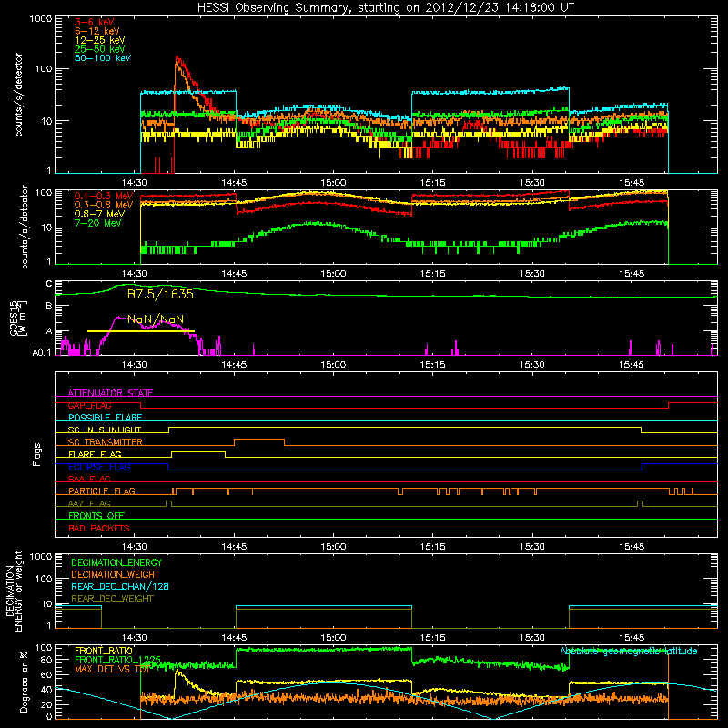Click the PARTICLE_FLAG label
Screen dimensions: 728x728
coord(102,491)
